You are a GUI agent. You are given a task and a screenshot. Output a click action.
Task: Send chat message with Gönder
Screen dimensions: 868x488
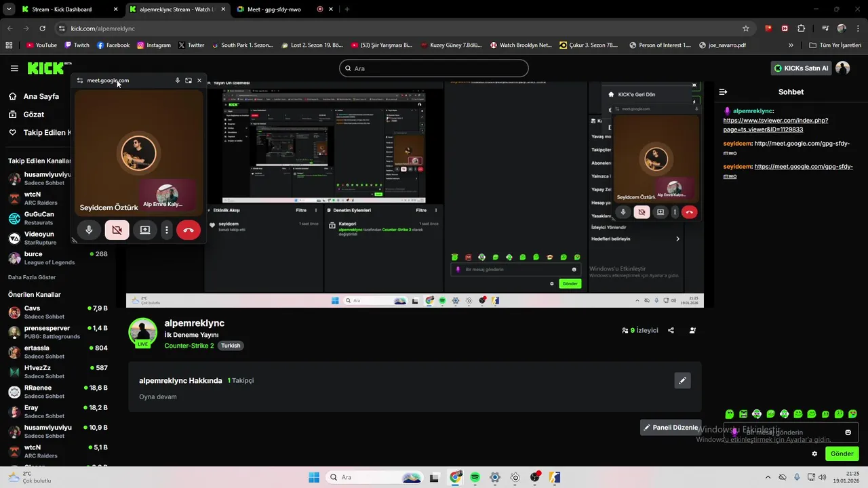click(x=842, y=454)
